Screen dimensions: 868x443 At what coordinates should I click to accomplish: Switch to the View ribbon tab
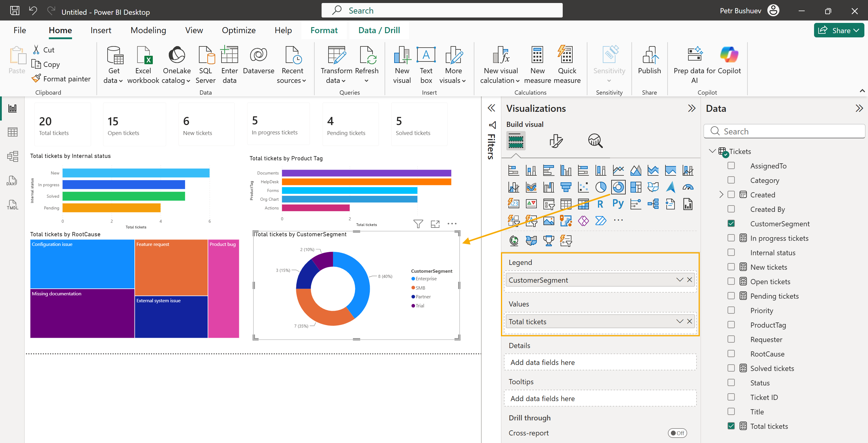tap(194, 30)
